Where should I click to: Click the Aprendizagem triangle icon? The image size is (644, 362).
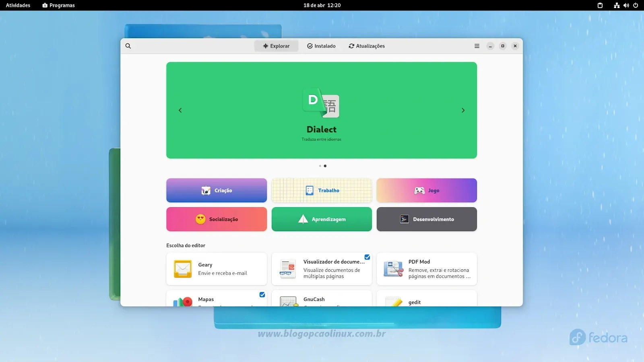303,219
